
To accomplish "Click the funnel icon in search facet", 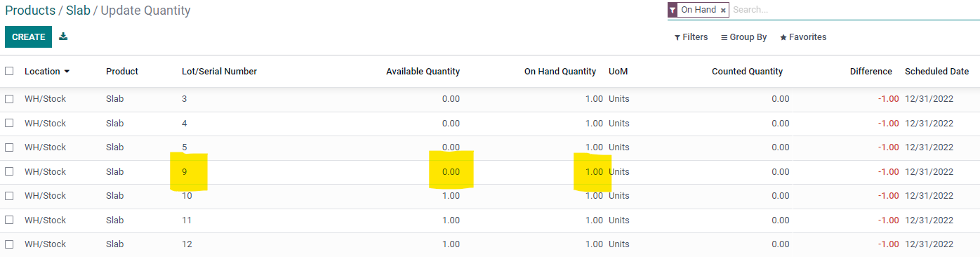I will point(673,10).
